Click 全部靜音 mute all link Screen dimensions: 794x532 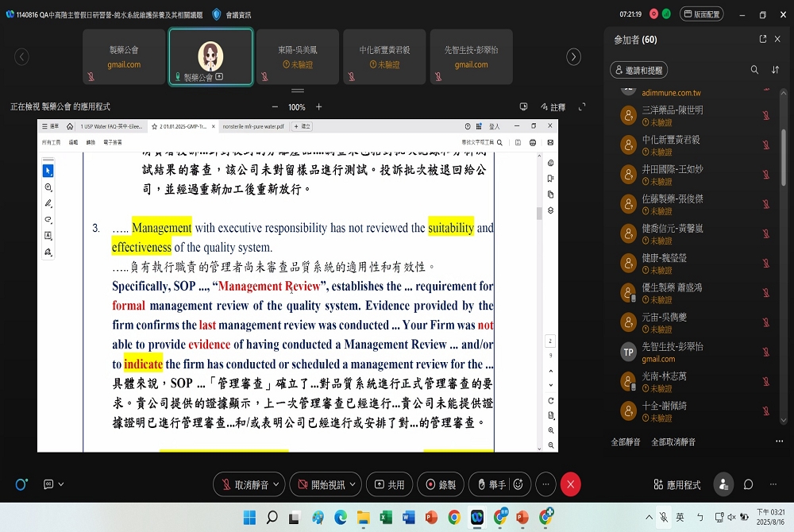[x=626, y=441]
